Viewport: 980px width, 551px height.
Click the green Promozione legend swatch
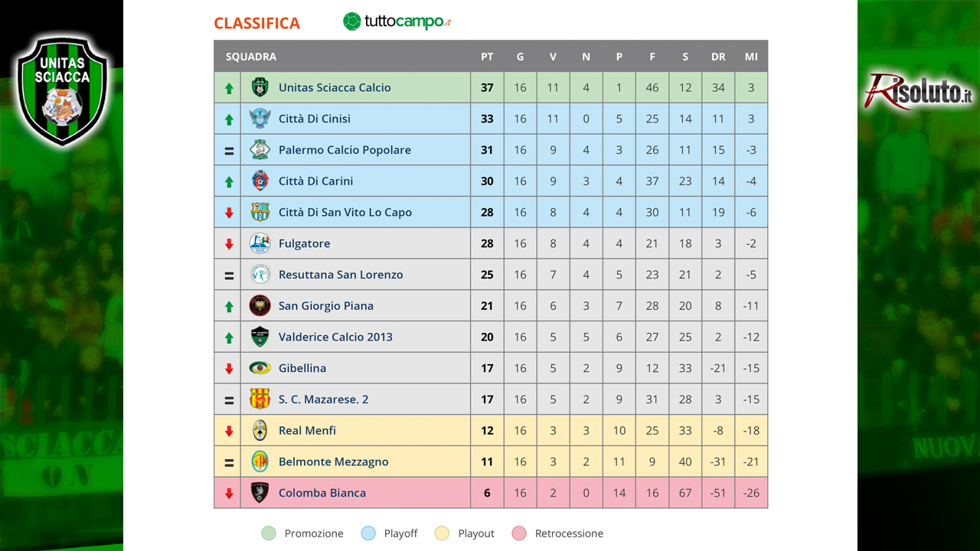(x=268, y=533)
